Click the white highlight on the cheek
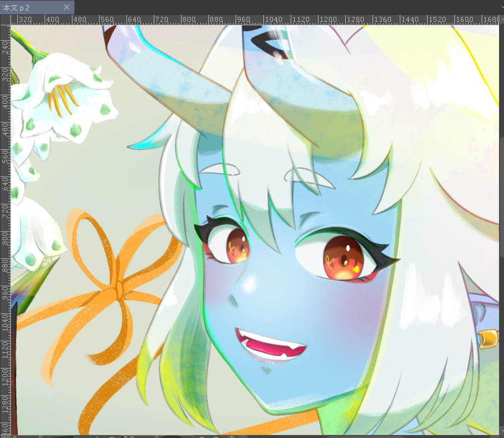 pyautogui.click(x=249, y=286)
